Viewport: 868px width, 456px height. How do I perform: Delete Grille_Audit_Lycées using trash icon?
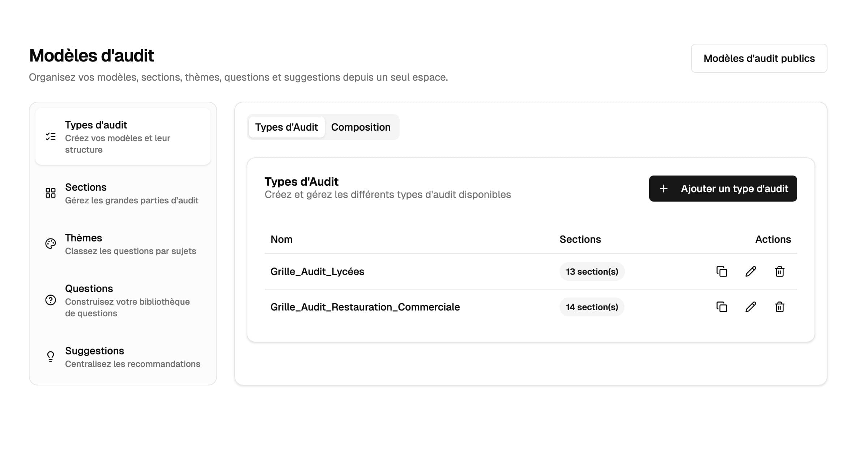pyautogui.click(x=779, y=271)
